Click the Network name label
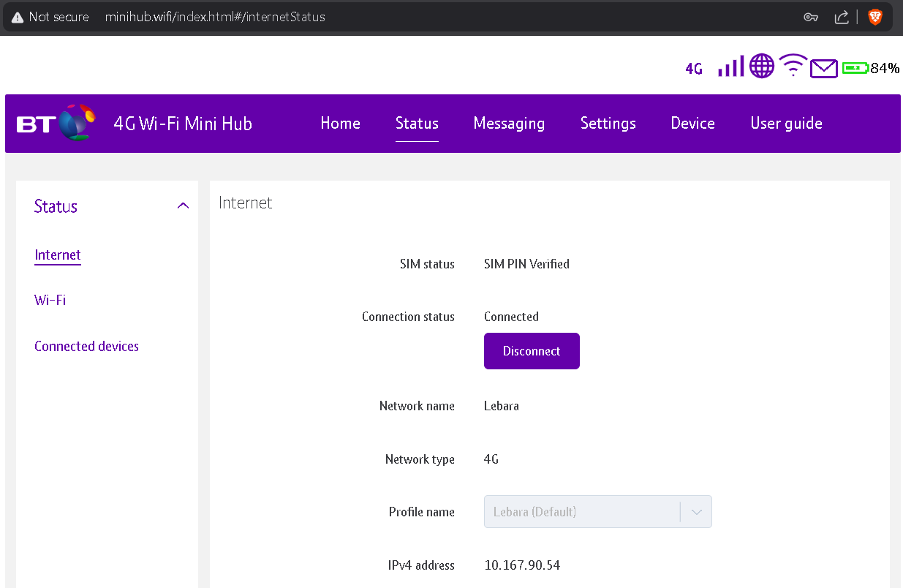 tap(417, 406)
